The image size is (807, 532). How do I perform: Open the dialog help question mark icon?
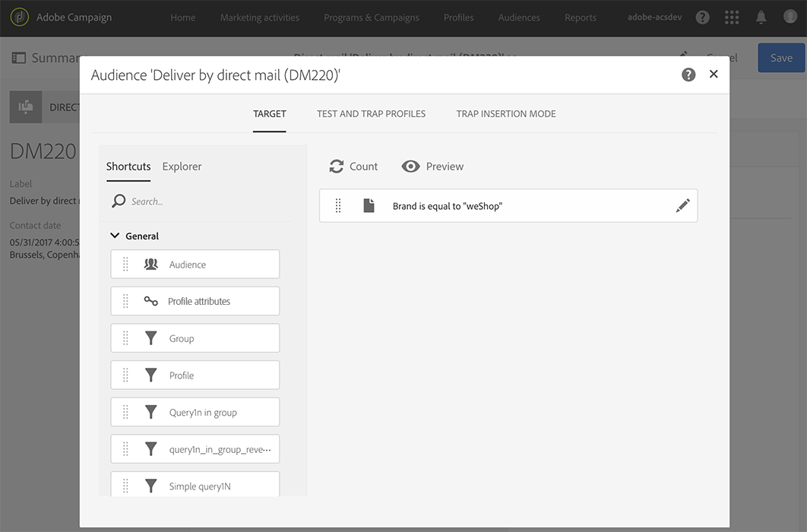(x=688, y=74)
